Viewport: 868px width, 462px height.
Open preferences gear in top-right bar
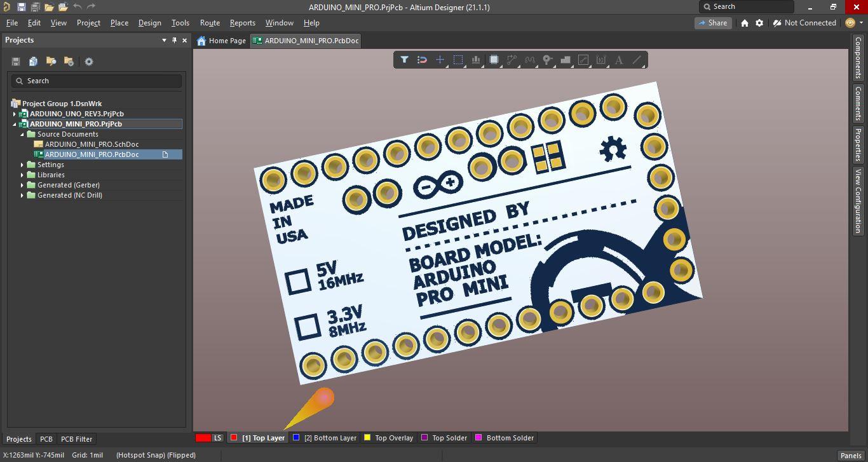click(759, 23)
